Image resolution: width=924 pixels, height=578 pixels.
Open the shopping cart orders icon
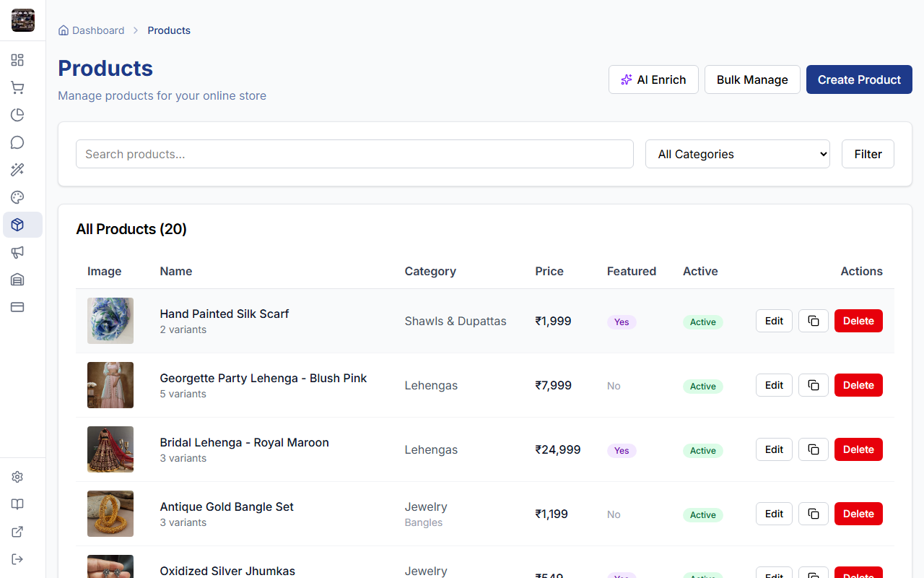17,87
